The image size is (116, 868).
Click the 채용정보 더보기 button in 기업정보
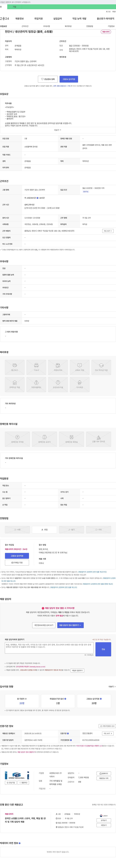click(104, 778)
